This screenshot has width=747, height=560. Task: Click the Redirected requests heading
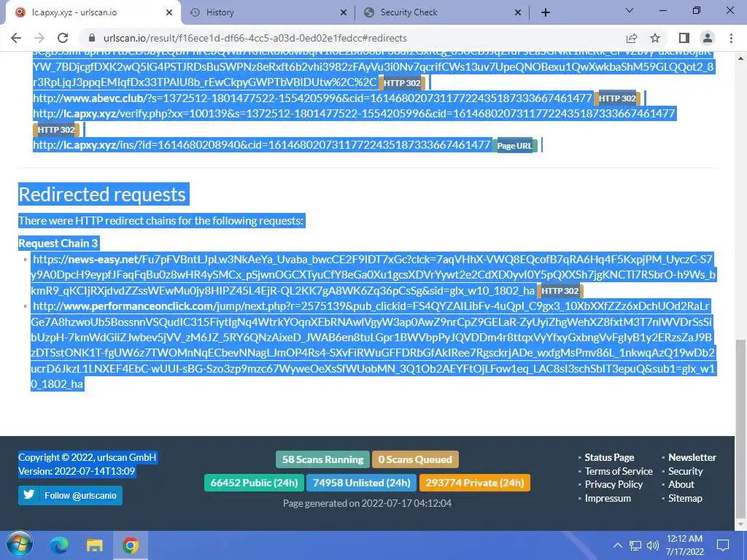102,194
